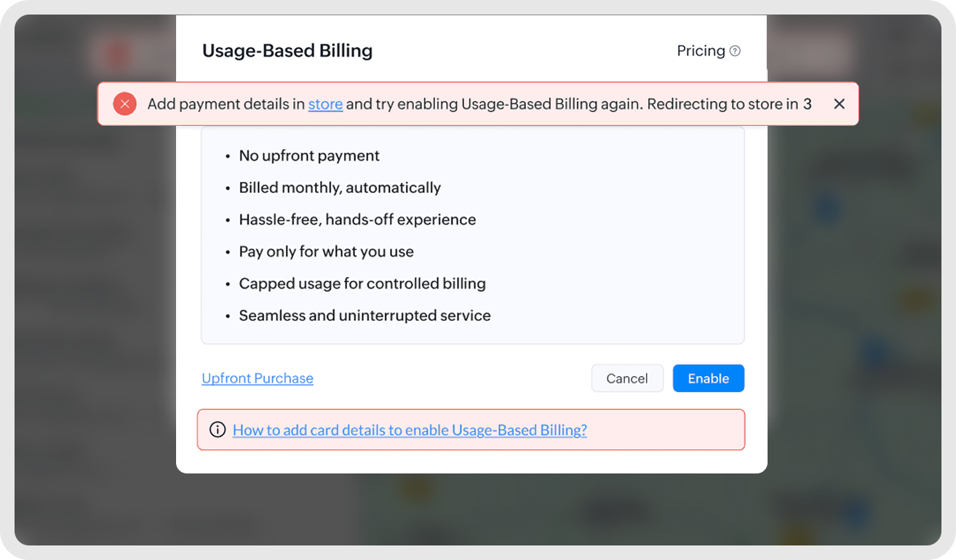Image resolution: width=956 pixels, height=560 pixels.
Task: Click the "Add payment details in" alert text
Action: click(x=226, y=104)
